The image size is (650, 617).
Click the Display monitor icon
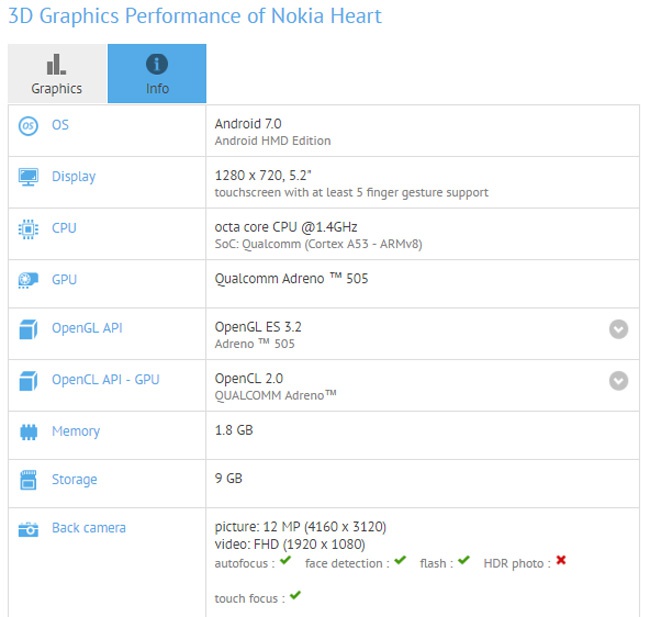pyautogui.click(x=28, y=177)
